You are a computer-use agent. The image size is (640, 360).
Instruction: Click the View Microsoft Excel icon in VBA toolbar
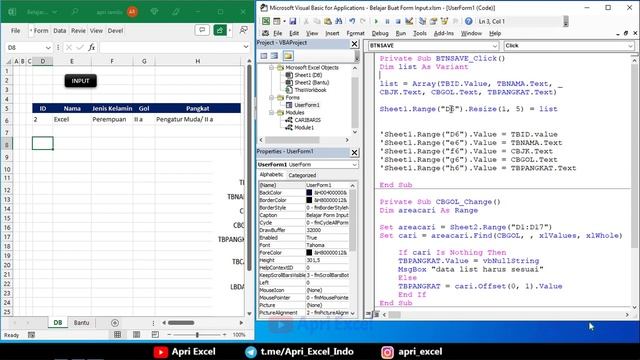(266, 21)
